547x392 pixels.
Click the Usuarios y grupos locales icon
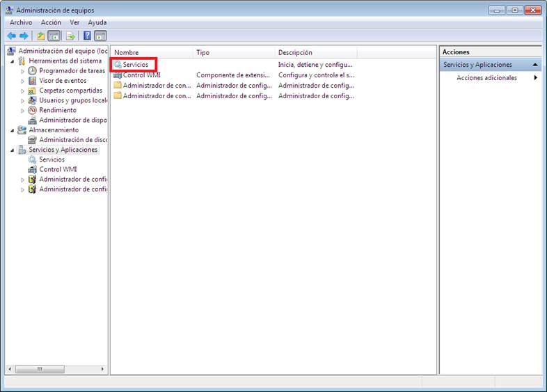coord(32,100)
